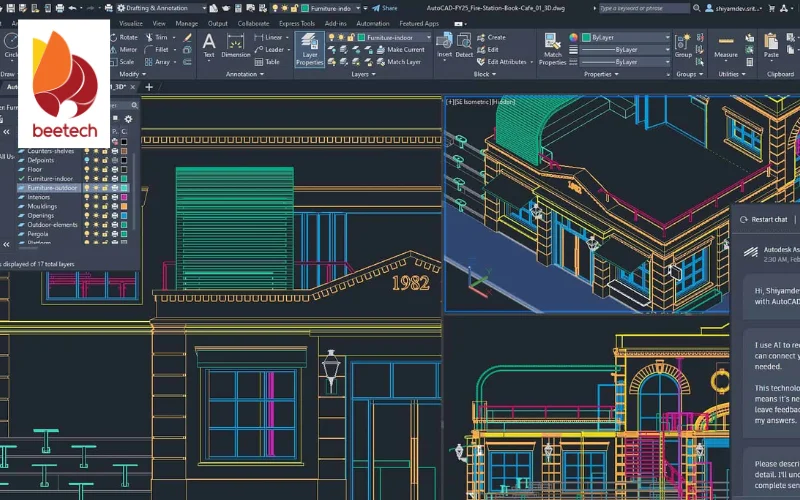The width and height of the screenshot is (800, 500).
Task: Click the Restart chat button
Action: click(x=764, y=219)
